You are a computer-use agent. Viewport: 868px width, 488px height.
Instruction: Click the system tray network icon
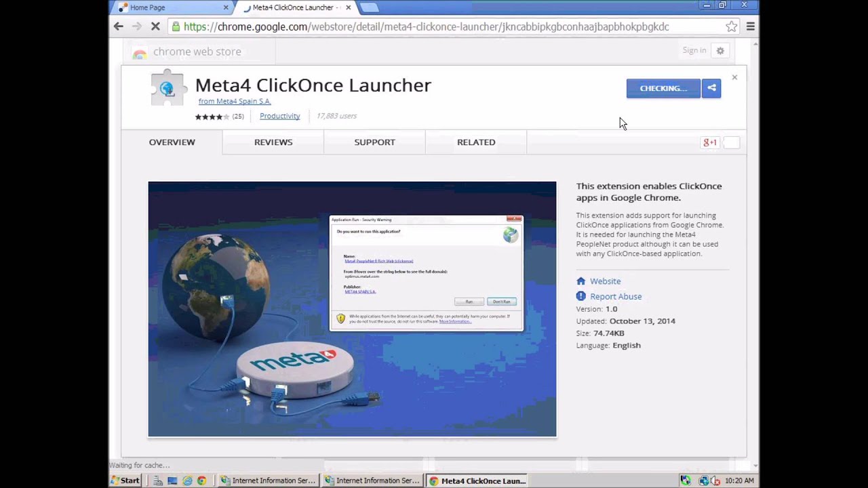704,481
